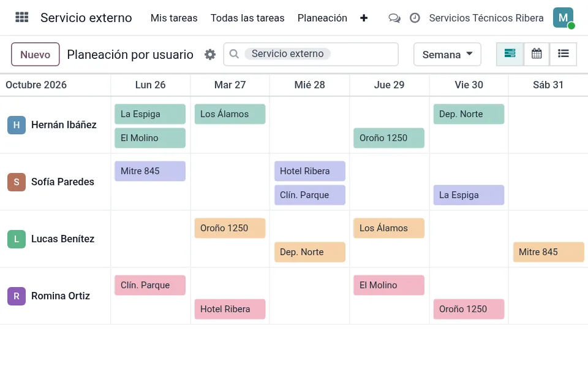The image size is (588, 368).
Task: Click Lucas Benítez avatar L
Action: [17, 239]
